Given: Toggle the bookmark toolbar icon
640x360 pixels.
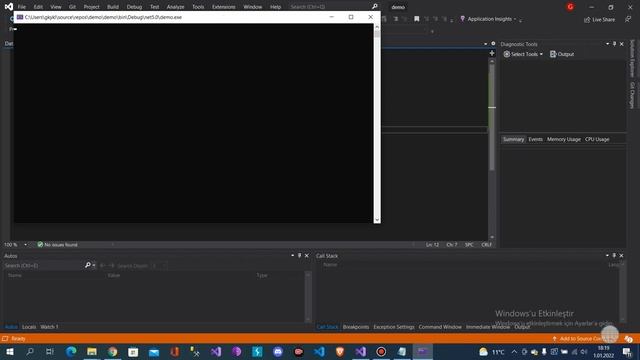Looking at the screenshot, I should [x=416, y=19].
